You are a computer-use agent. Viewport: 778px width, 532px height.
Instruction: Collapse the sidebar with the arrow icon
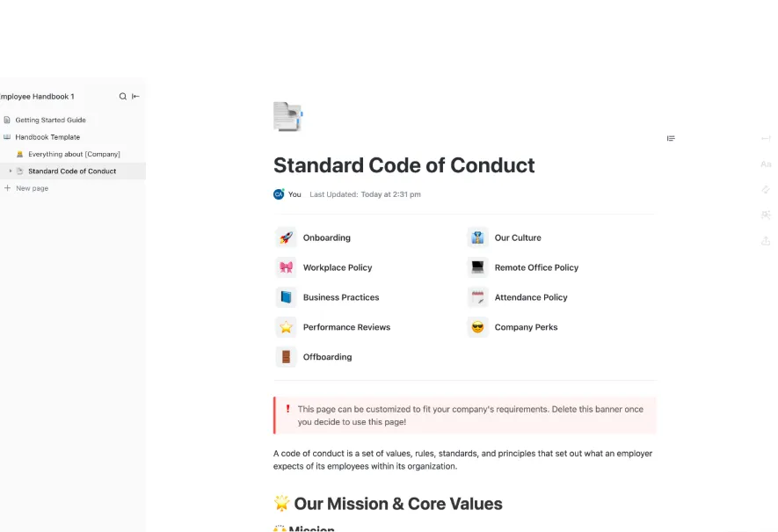pyautogui.click(x=135, y=96)
